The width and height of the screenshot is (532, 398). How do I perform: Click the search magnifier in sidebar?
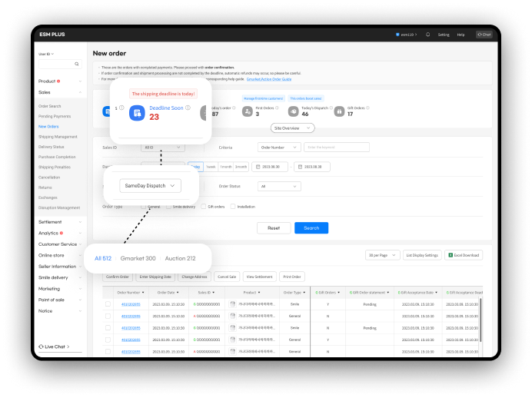76,65
